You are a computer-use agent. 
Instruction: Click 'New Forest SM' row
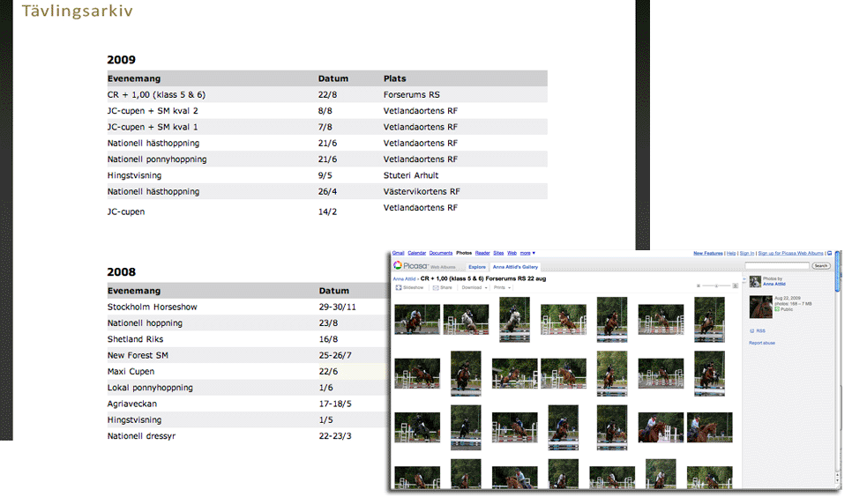point(247,355)
